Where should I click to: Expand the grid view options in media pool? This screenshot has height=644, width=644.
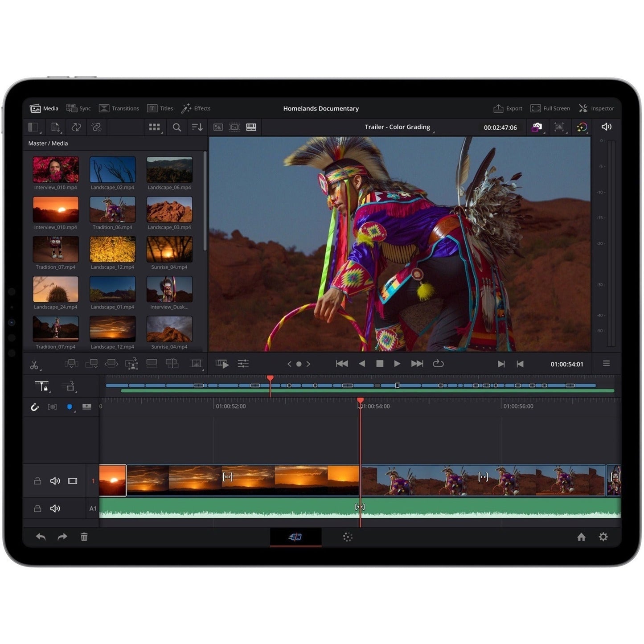[155, 128]
